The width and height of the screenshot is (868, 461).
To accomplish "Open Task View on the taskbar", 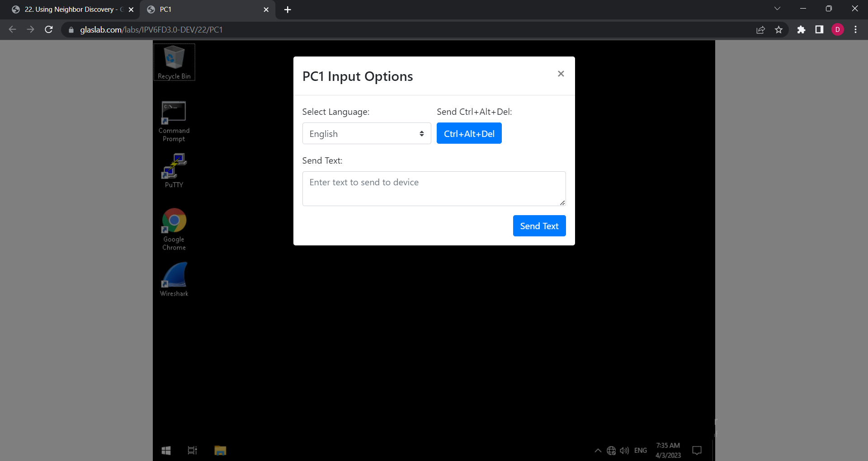I will coord(192,450).
